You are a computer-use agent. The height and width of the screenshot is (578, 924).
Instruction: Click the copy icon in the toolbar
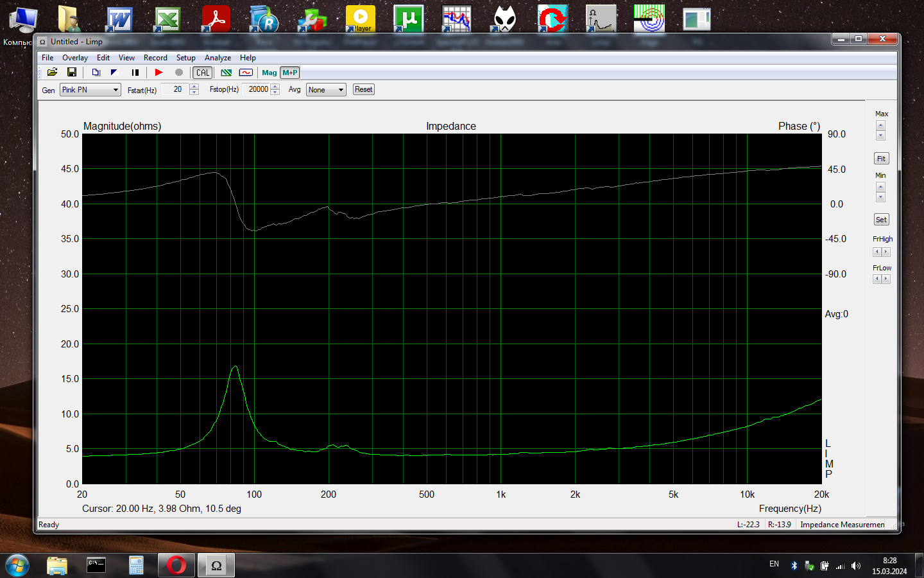click(x=96, y=73)
